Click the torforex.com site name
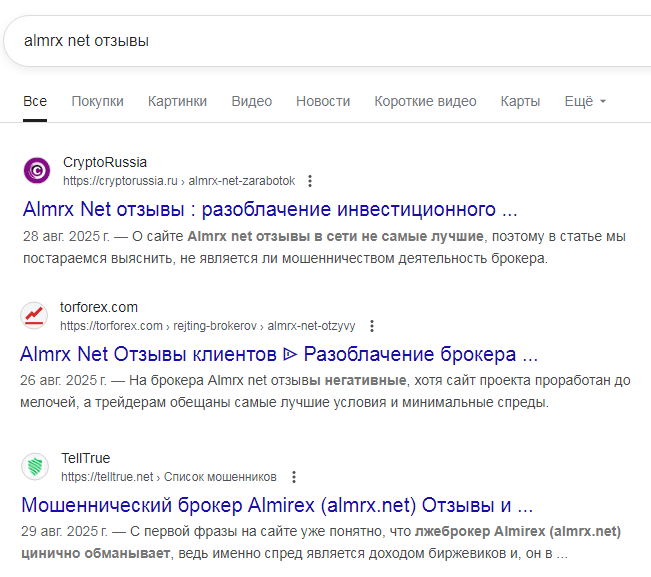Image resolution: width=651 pixels, height=577 pixels. point(99,307)
